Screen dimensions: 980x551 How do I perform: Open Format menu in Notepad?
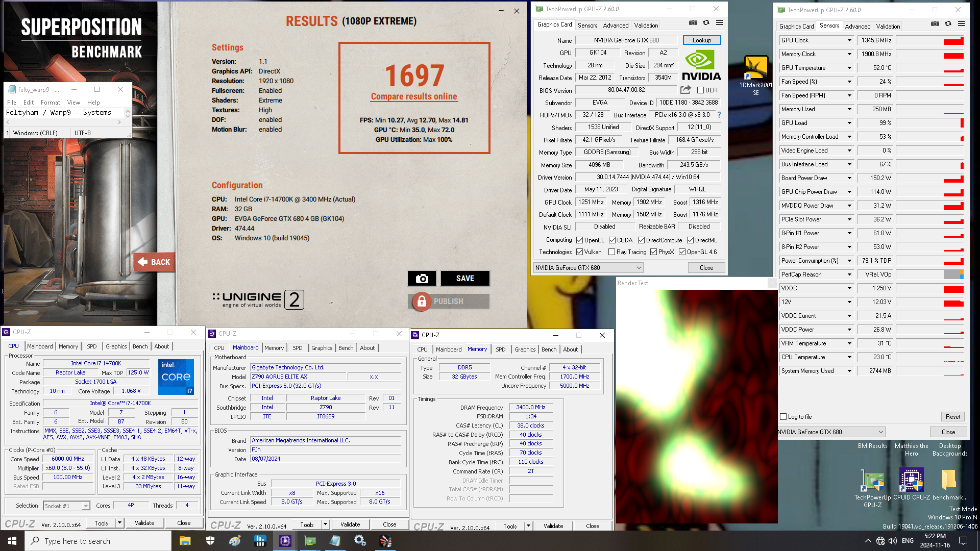click(x=51, y=103)
